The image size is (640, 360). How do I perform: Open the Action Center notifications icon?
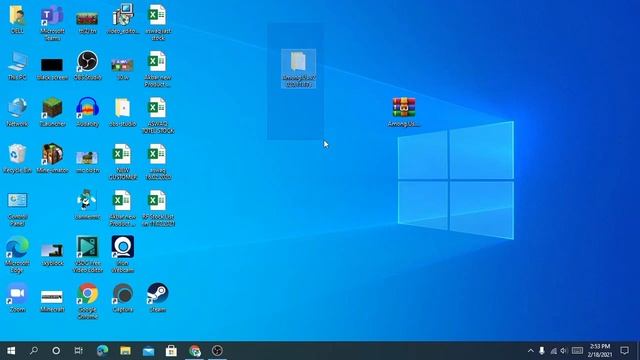tap(624, 351)
